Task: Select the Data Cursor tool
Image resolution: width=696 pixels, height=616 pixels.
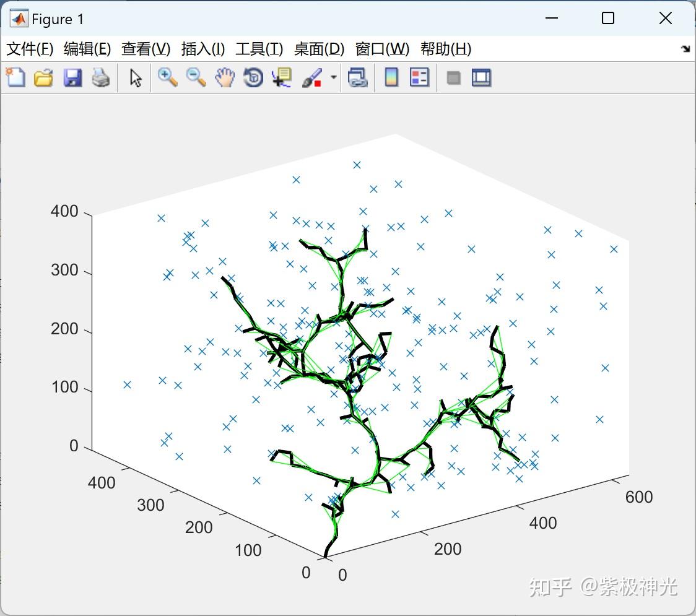Action: point(282,77)
